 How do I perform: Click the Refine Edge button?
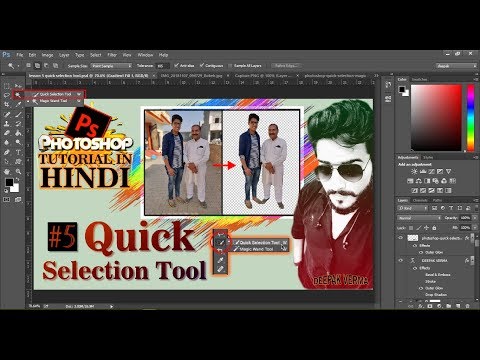point(286,66)
